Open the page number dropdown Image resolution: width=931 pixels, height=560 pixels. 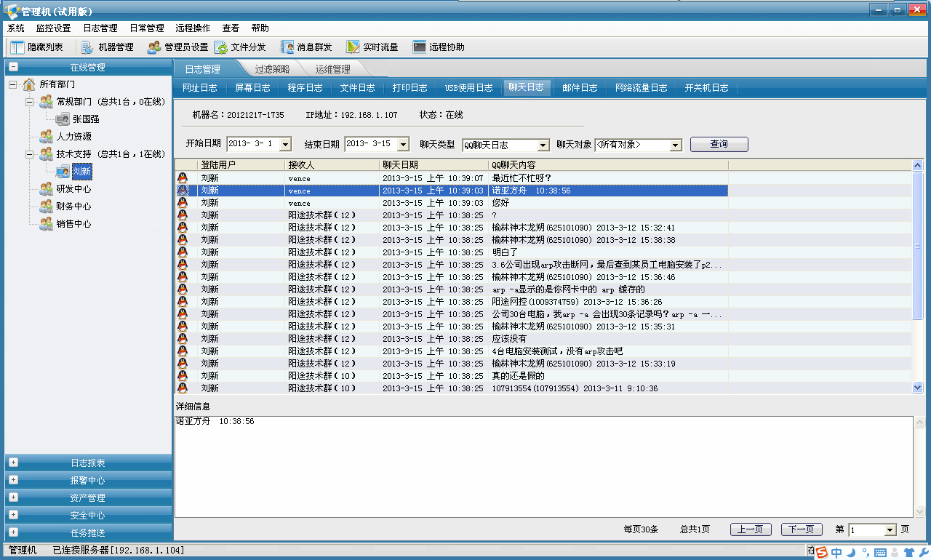[890, 530]
